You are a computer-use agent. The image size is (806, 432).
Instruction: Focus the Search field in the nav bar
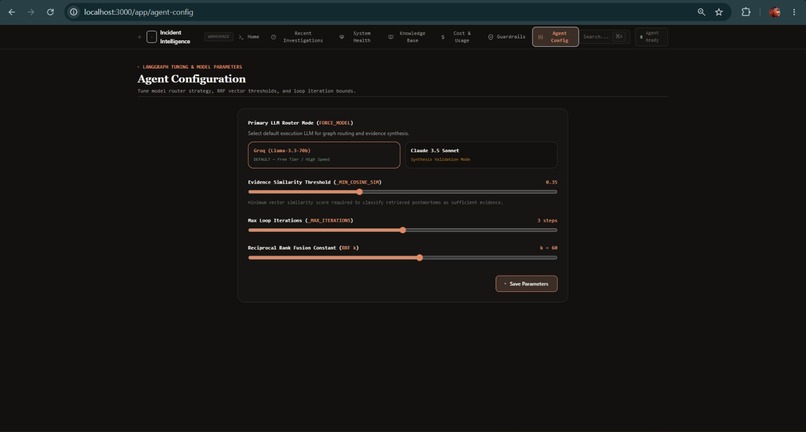(x=604, y=37)
